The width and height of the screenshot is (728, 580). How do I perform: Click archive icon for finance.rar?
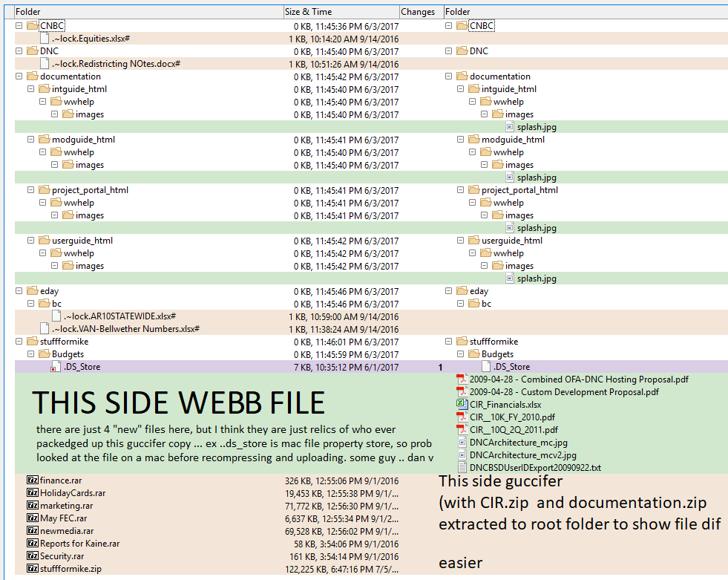(x=33, y=480)
